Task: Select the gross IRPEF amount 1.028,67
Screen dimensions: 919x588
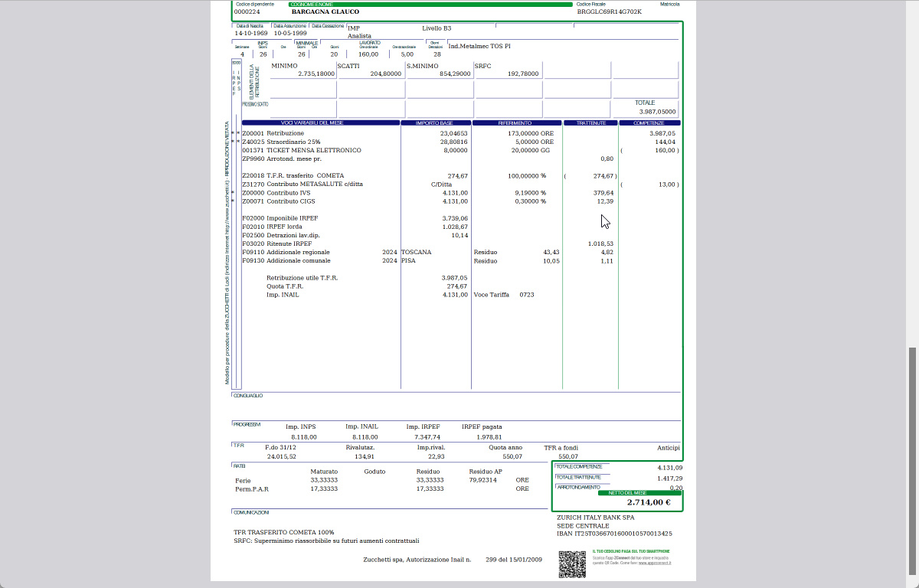Action: tap(455, 227)
